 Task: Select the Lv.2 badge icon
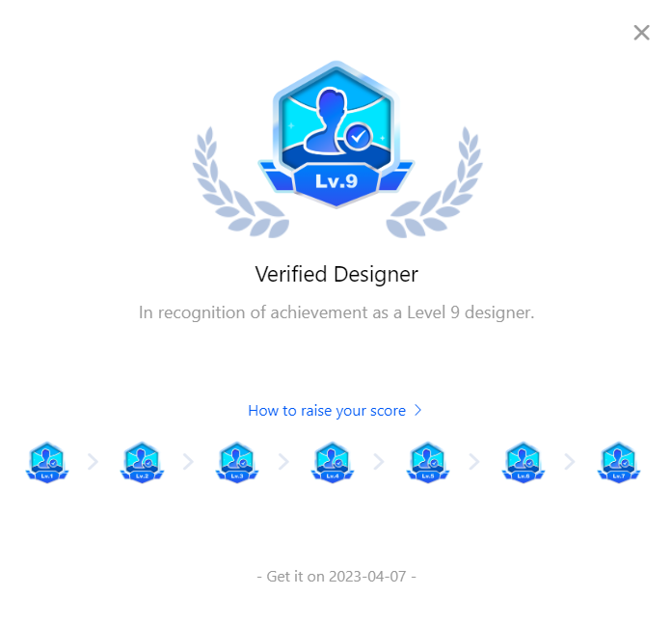coord(143,462)
